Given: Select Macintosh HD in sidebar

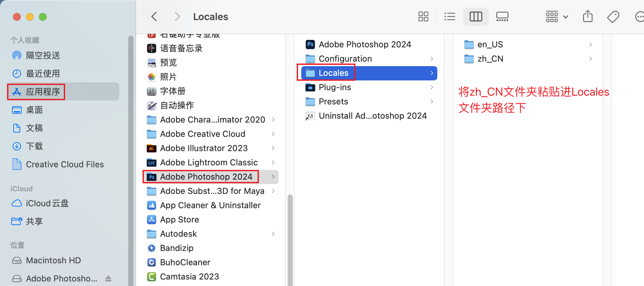Looking at the screenshot, I should pos(63,260).
